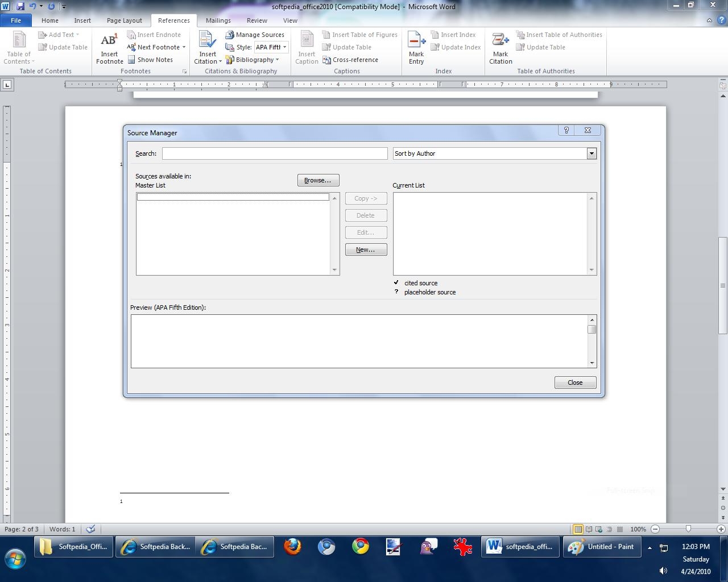Expand the Bibliography dropdown
The width and height of the screenshot is (728, 582).
277,60
